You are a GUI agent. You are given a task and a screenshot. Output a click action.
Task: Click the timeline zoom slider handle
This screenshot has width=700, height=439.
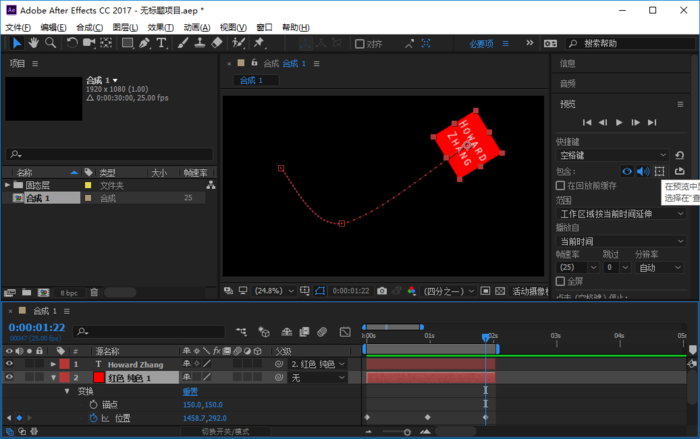click(407, 432)
